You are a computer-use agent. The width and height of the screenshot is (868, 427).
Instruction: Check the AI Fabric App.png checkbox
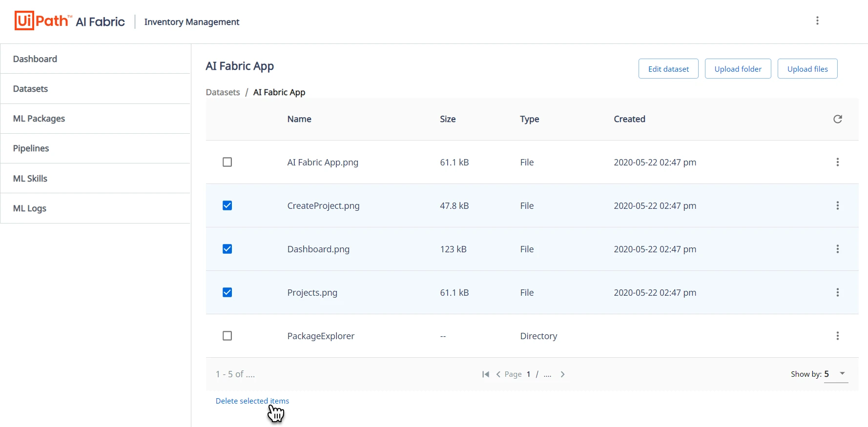(x=227, y=162)
